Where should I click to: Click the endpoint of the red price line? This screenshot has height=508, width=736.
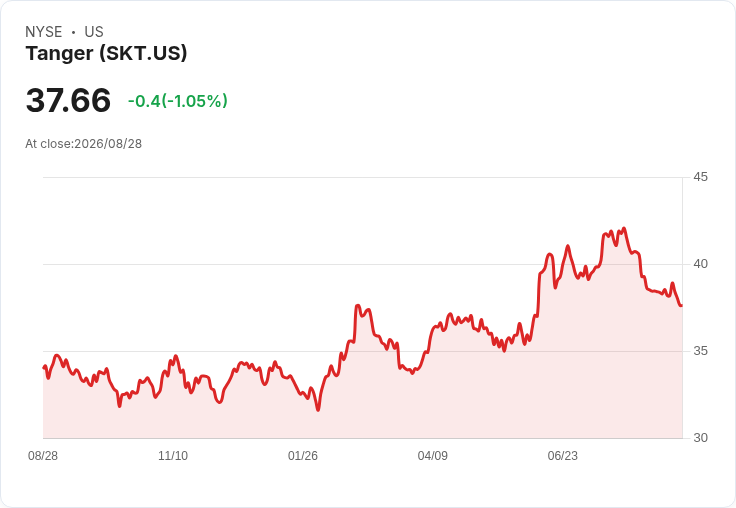(681, 306)
